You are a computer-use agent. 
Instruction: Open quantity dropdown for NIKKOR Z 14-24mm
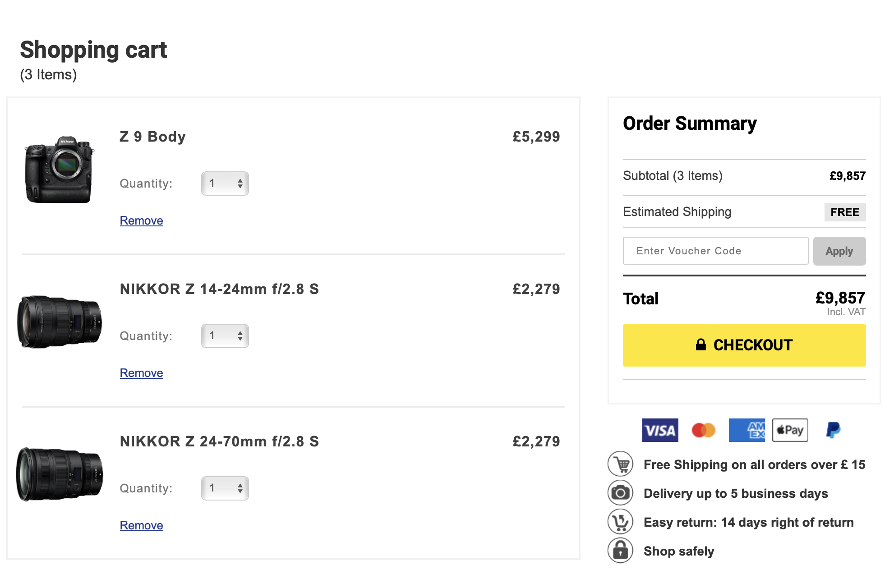click(225, 336)
